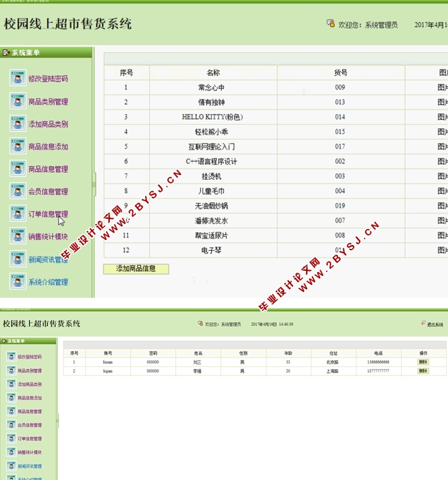Open 销售统计模块 link on the product-list screen
The image size is (448, 480).
48,237
